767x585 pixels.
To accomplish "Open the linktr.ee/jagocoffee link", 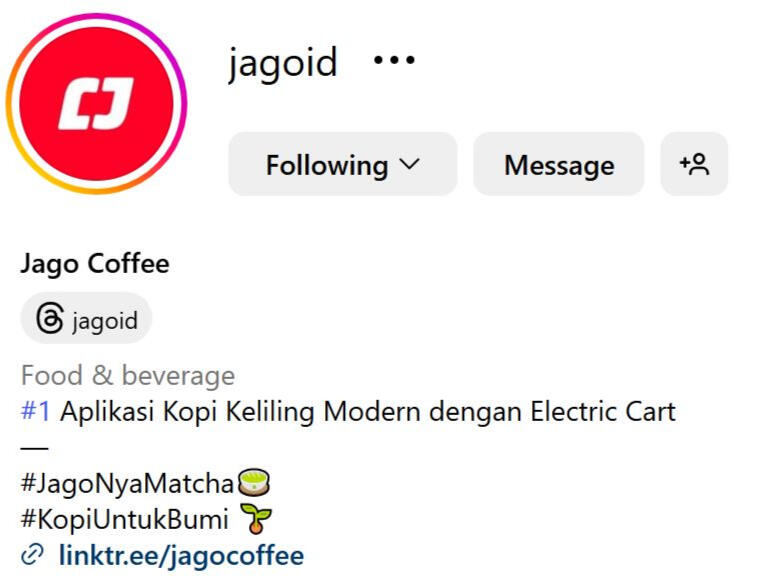I will click(x=181, y=555).
